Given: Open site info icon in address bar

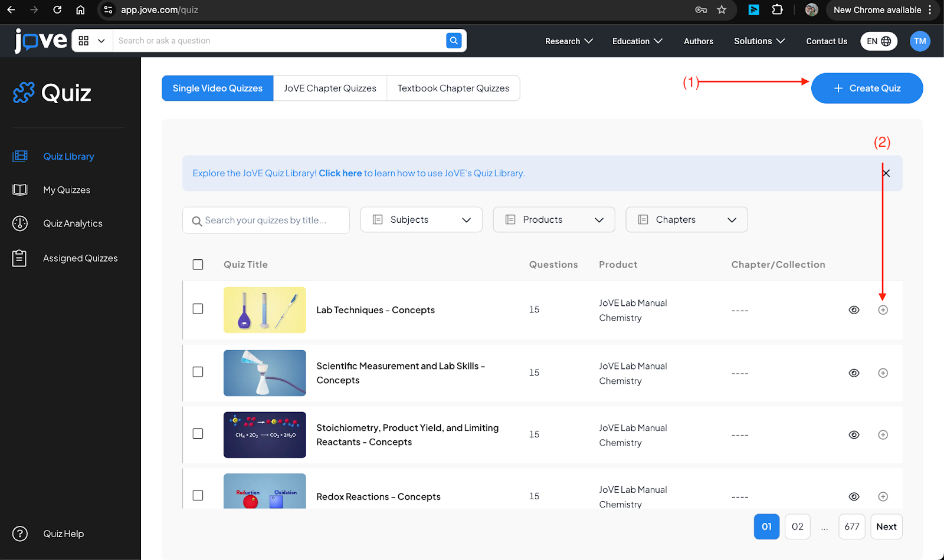Looking at the screenshot, I should click(108, 9).
